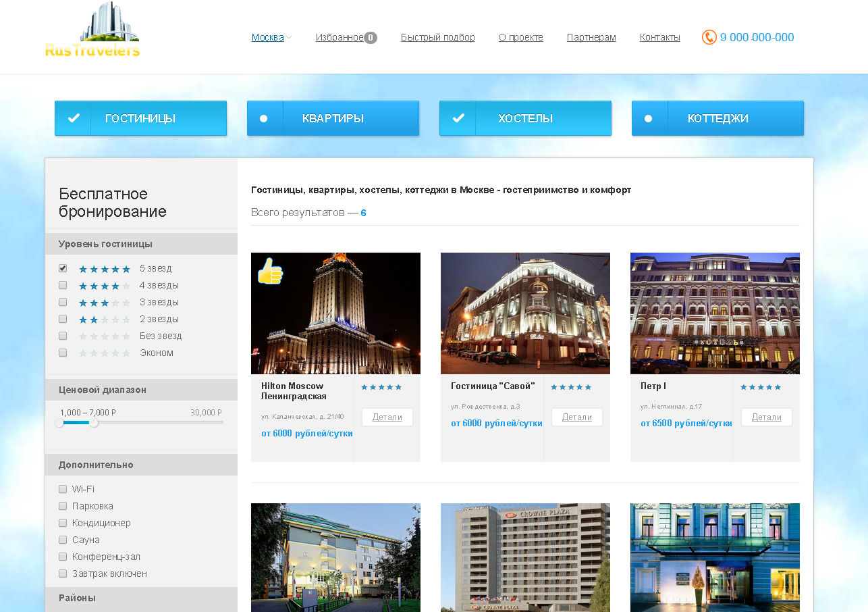The width and height of the screenshot is (868, 612).
Task: Click the right price range slider handle
Action: point(94,423)
